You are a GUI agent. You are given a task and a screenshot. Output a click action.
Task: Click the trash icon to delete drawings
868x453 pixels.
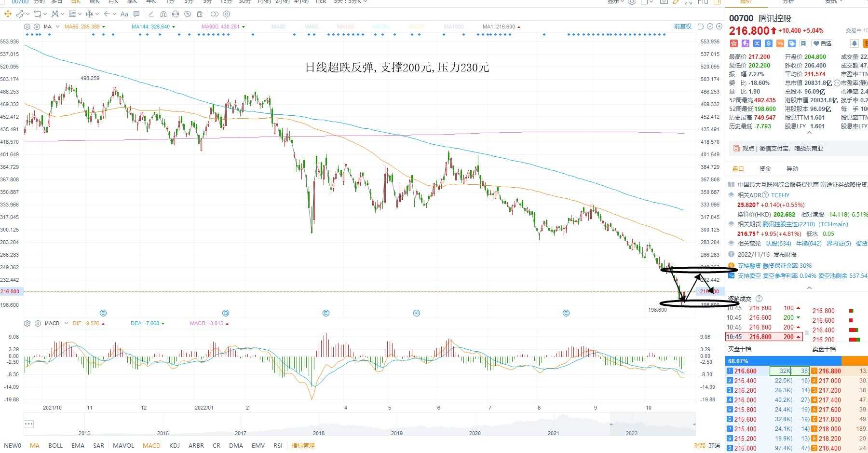(x=200, y=14)
